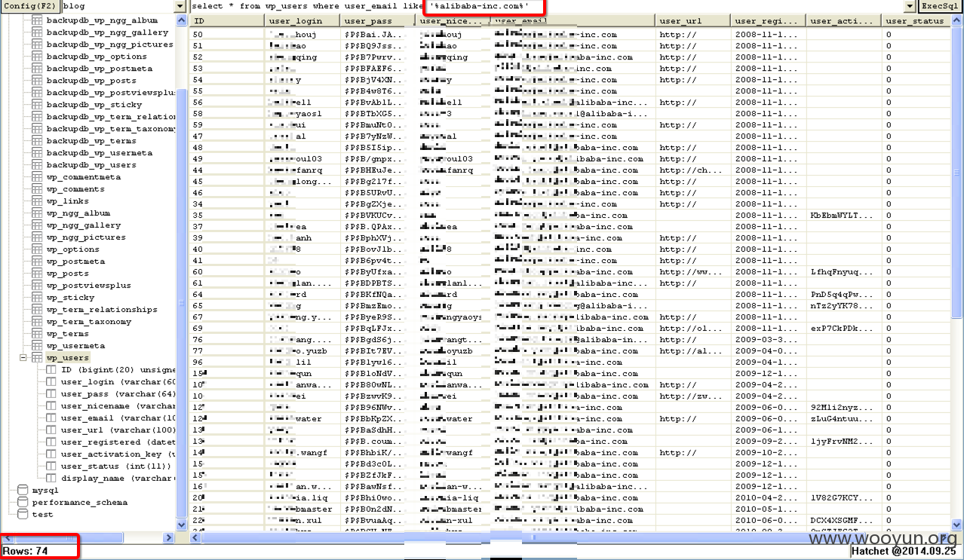Select the wp_comments table
The height and width of the screenshot is (560, 964).
[75, 189]
